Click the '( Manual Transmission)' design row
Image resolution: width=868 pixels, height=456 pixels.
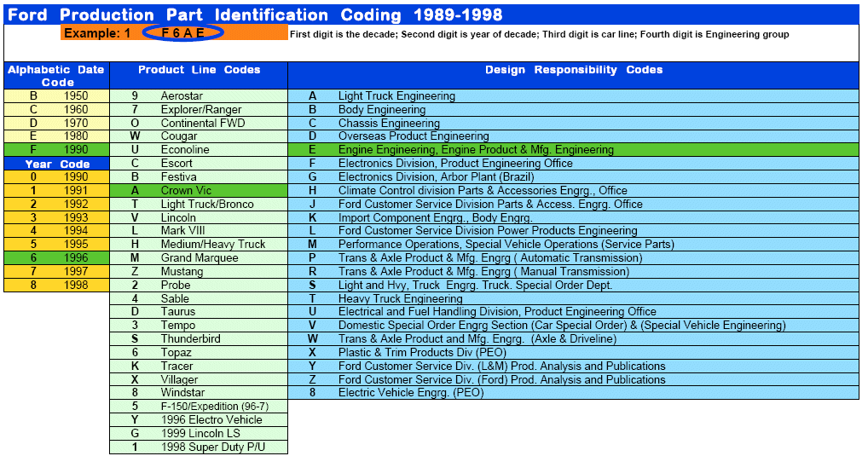(574, 272)
